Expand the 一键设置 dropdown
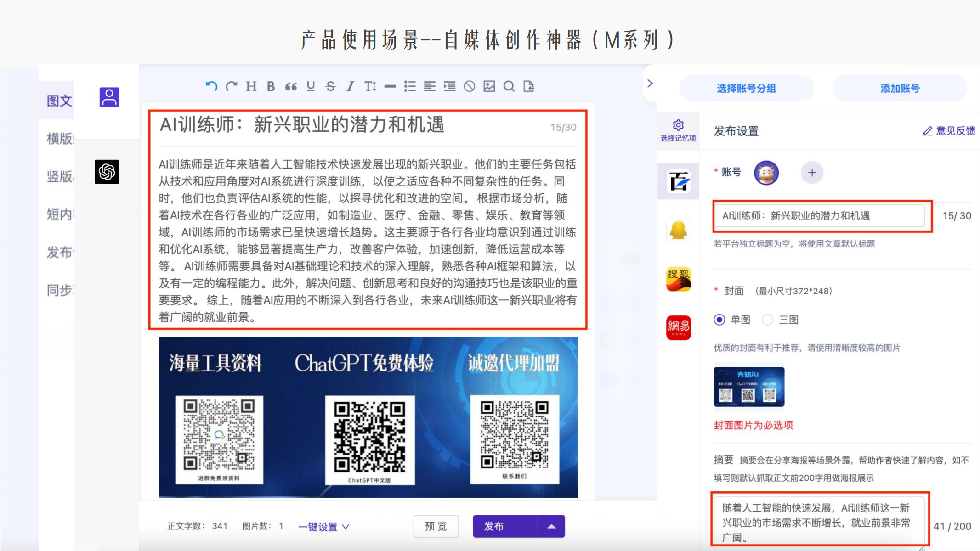This screenshot has width=980, height=551. pos(324,527)
